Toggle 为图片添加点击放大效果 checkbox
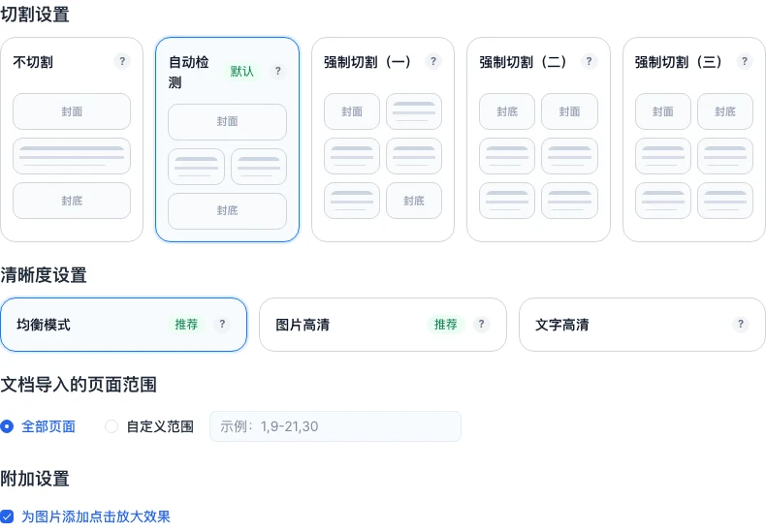The image size is (766, 532). (7, 516)
